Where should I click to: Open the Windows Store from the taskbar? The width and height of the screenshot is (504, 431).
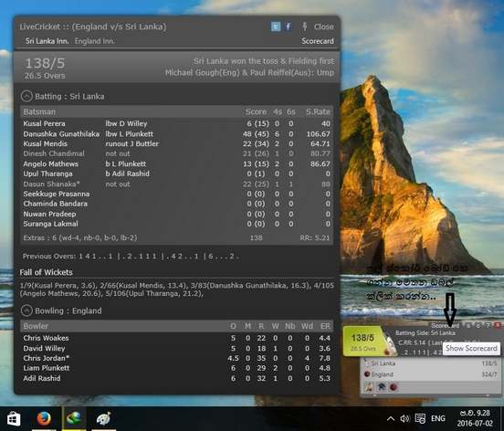click(x=14, y=418)
